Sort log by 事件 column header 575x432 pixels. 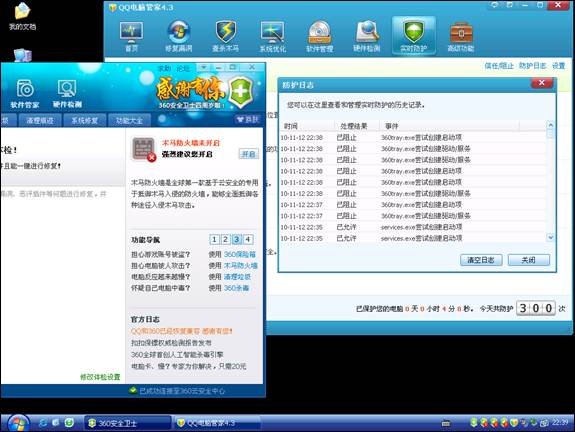tap(449, 126)
